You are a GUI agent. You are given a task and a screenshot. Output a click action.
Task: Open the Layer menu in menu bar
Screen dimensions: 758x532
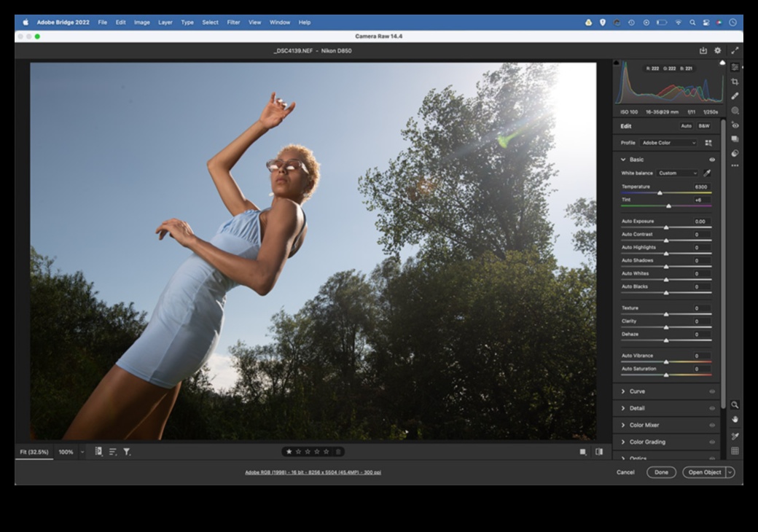tap(165, 23)
